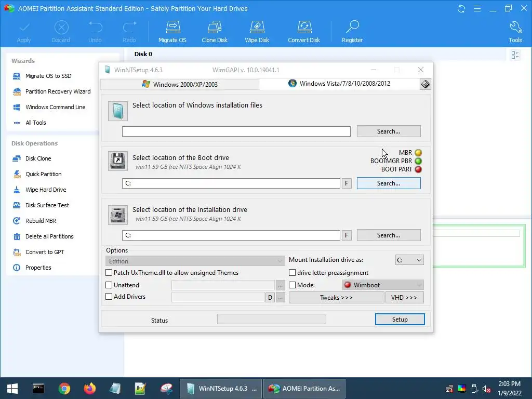
Task: Click Search for Installation drive
Action: 389,235
